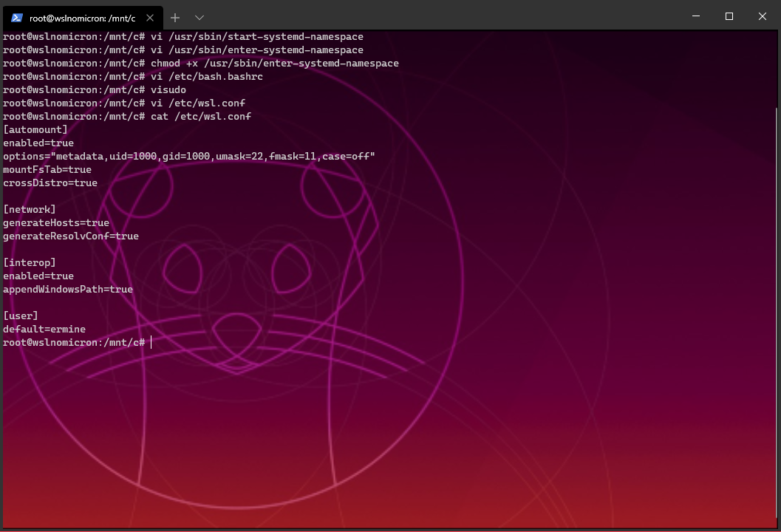Click the default=ermine line under [user]
Screen dimensions: 781x532
[44, 329]
